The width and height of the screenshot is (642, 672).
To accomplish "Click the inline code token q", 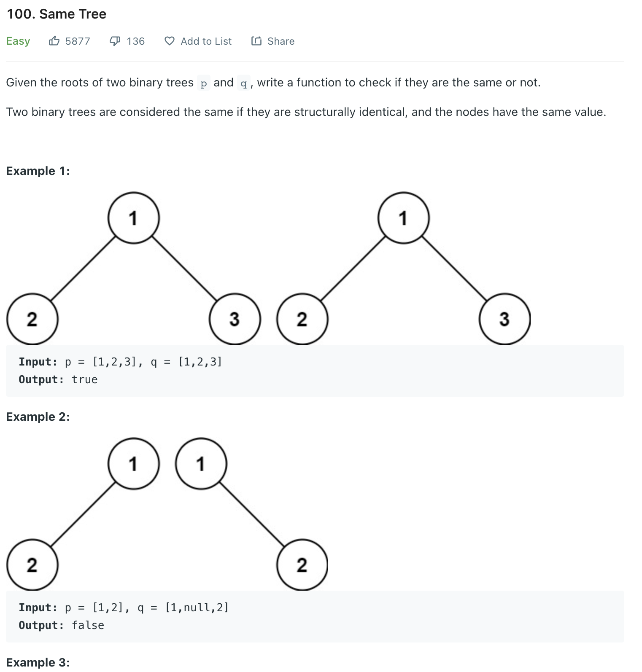I will pyautogui.click(x=243, y=83).
